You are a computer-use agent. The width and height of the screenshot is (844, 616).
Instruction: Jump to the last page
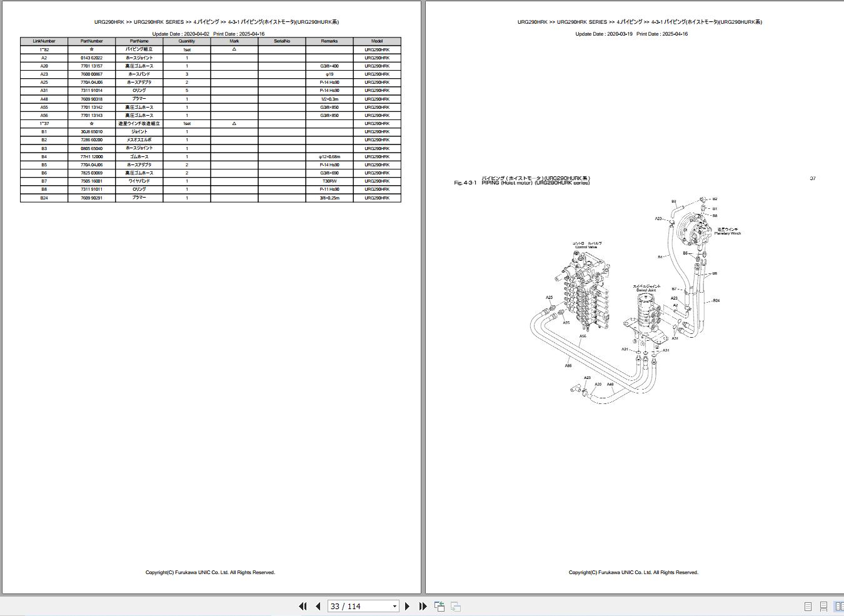[423, 606]
